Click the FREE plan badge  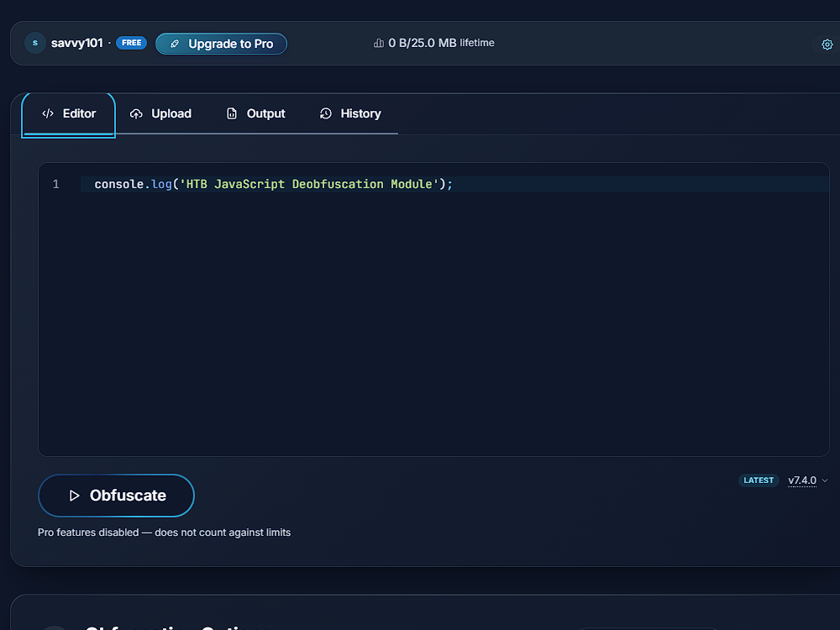tap(131, 43)
